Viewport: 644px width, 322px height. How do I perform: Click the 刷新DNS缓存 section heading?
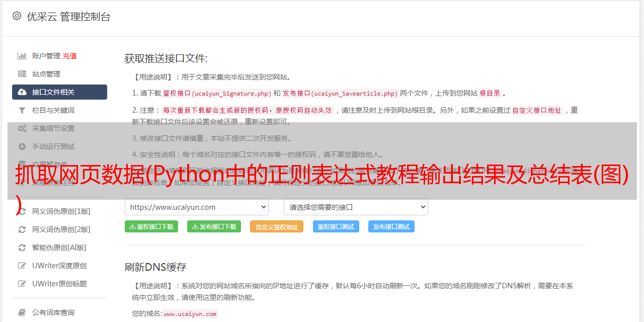click(x=155, y=267)
